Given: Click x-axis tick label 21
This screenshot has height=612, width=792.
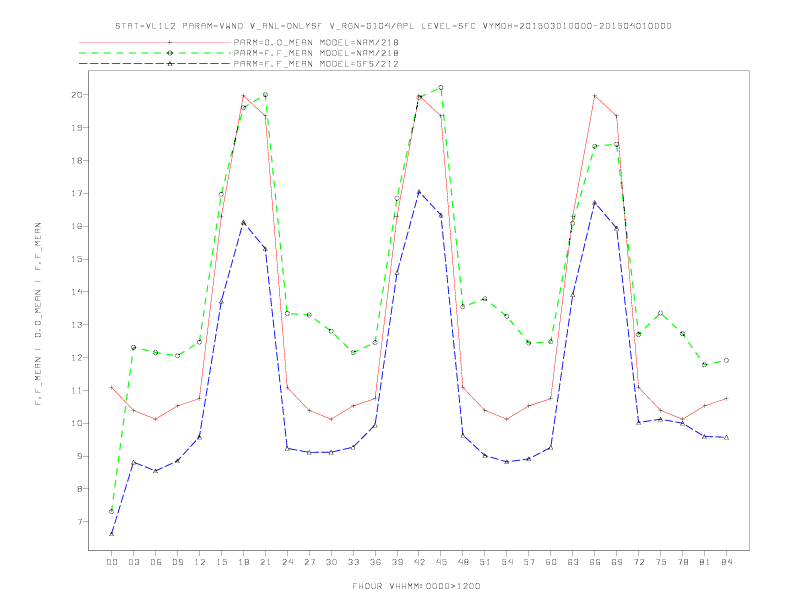Looking at the screenshot, I should 265,562.
